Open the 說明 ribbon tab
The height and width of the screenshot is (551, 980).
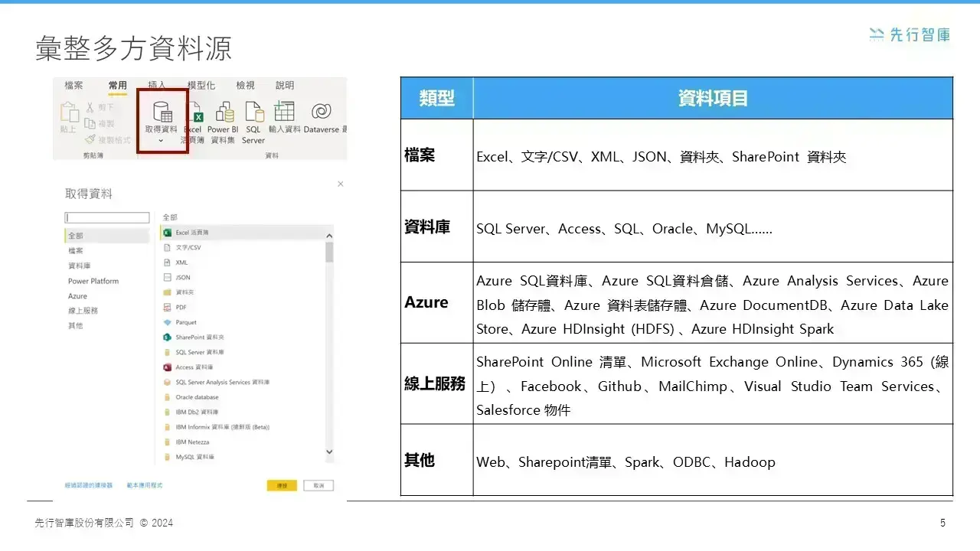pyautogui.click(x=285, y=86)
